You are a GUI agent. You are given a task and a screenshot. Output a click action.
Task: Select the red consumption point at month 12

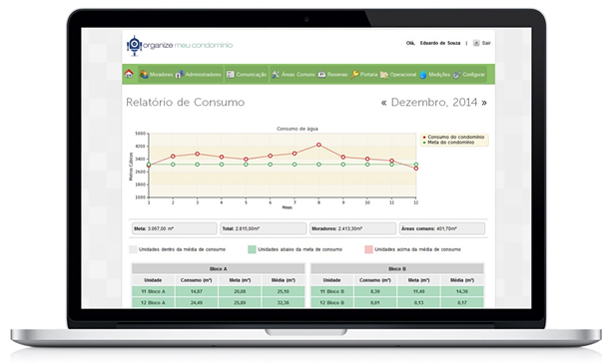[x=416, y=169]
